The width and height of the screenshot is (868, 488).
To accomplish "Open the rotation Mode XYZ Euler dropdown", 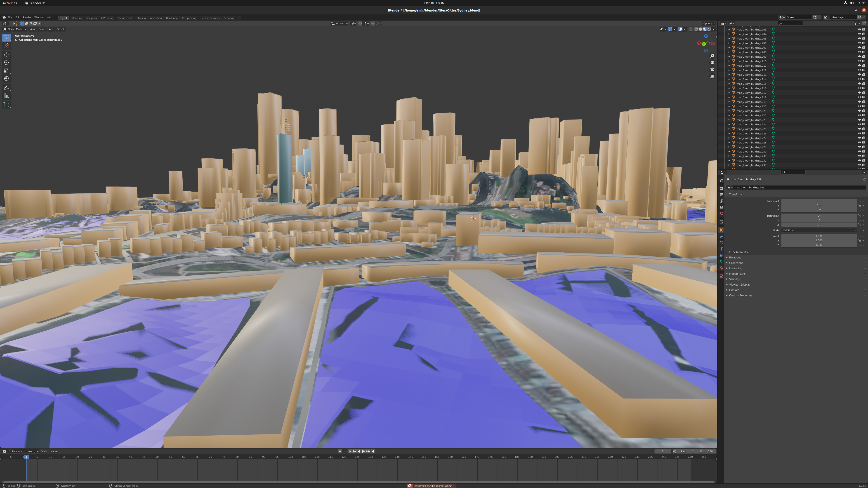I will tap(819, 230).
